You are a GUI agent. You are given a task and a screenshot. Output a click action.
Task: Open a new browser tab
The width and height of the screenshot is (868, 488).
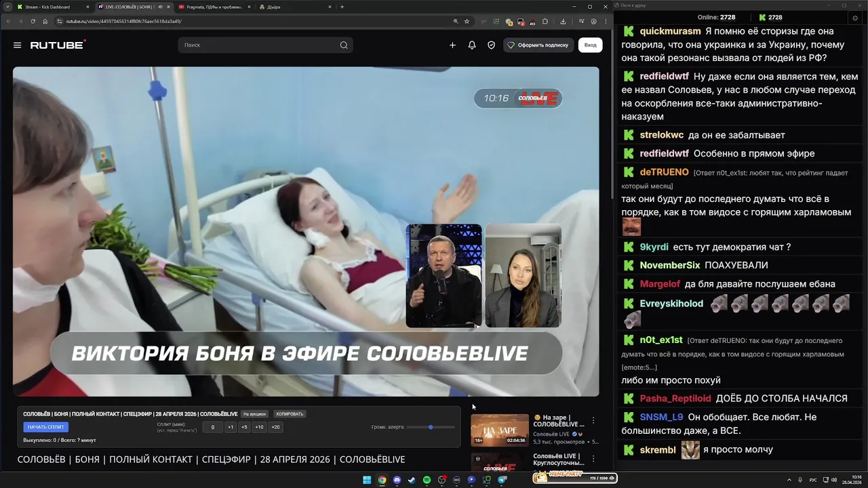click(x=342, y=7)
